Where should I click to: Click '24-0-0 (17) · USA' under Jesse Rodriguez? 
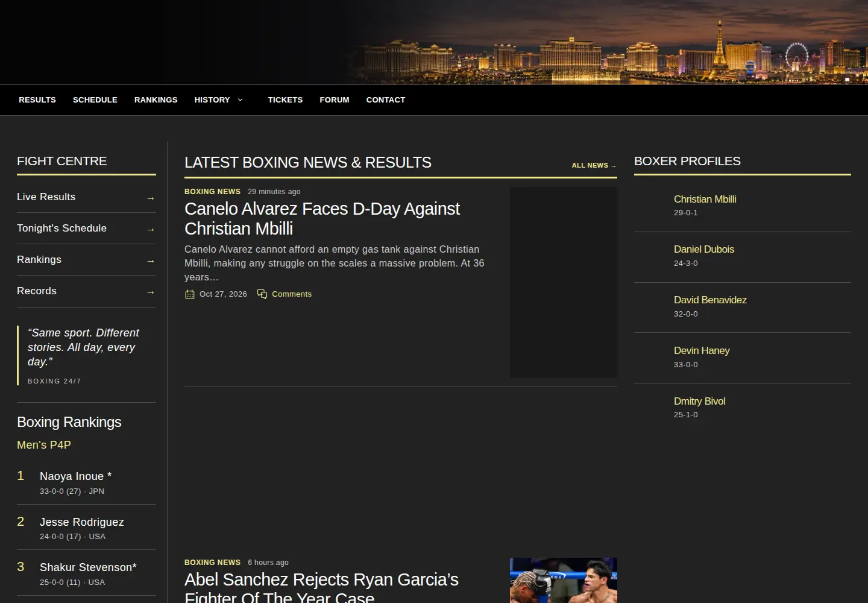73,537
